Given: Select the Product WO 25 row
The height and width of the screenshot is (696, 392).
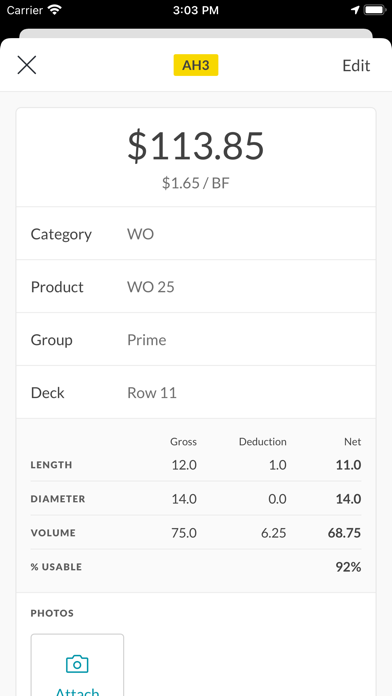Looking at the screenshot, I should (x=196, y=286).
